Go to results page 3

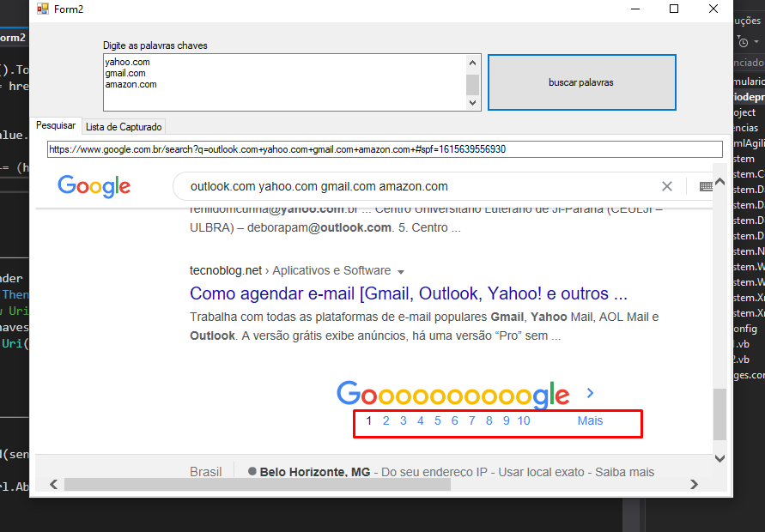pyautogui.click(x=403, y=420)
